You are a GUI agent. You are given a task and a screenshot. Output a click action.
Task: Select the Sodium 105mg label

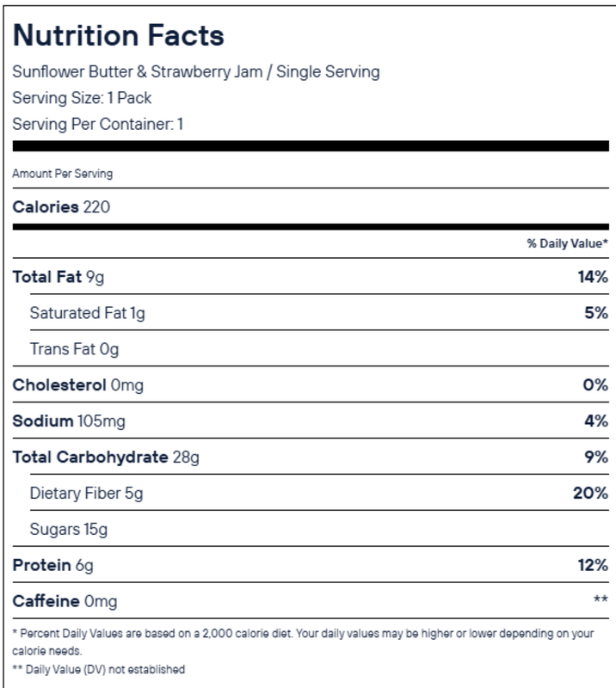(x=67, y=421)
